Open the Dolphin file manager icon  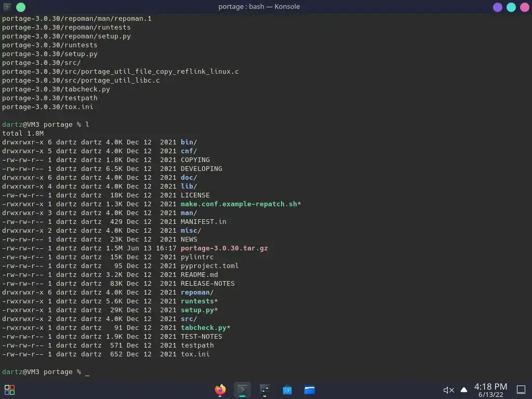pos(310,390)
